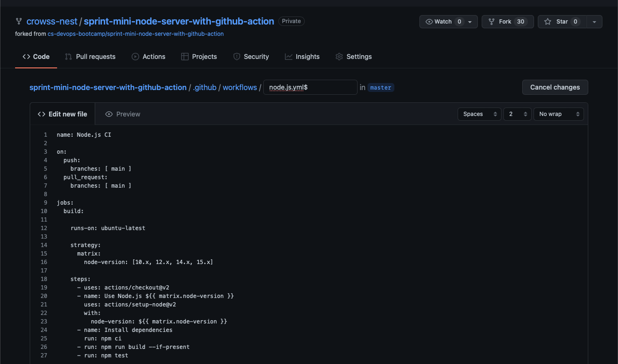Click the 'name: Install dependencies' line
This screenshot has height=364, width=618.
click(x=125, y=330)
